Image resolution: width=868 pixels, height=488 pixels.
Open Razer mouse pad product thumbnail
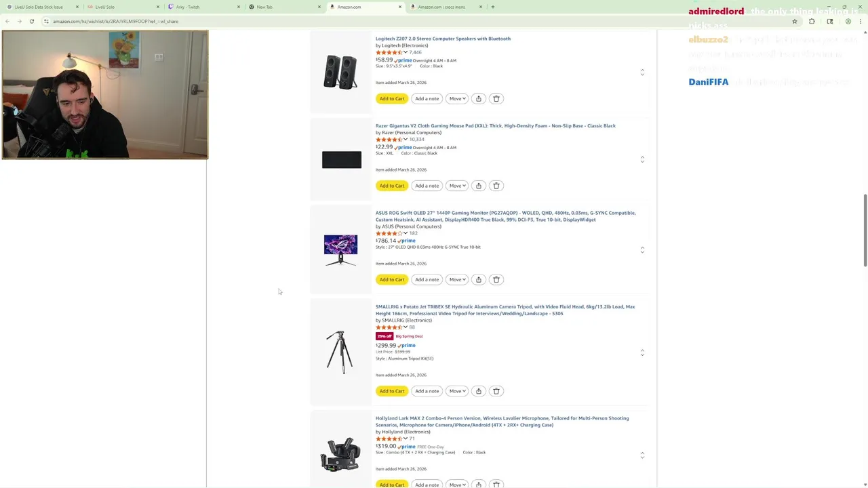point(341,160)
